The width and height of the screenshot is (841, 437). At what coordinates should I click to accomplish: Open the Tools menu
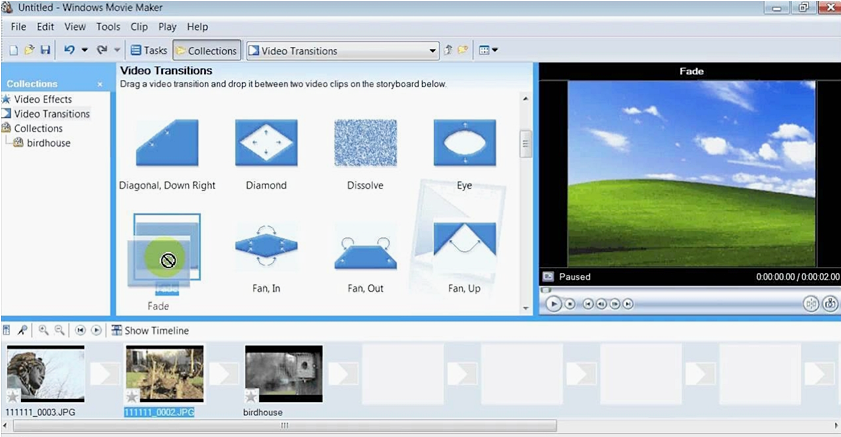coord(108,27)
